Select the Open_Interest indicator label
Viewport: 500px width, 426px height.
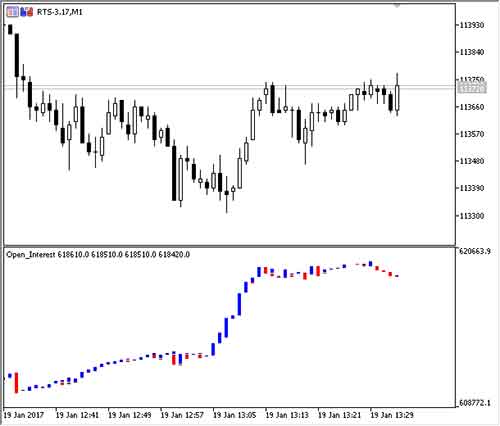click(x=31, y=255)
